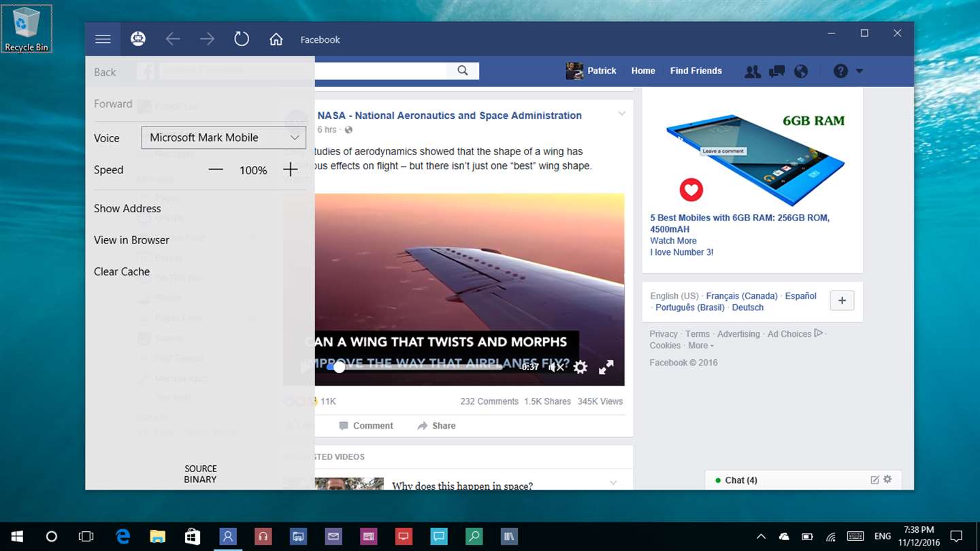980x551 pixels.
Task: Switch language to Deutsch
Action: pos(747,307)
